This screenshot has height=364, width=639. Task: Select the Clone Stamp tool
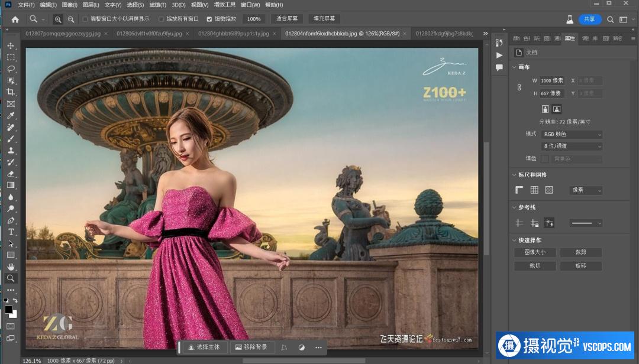pos(11,150)
